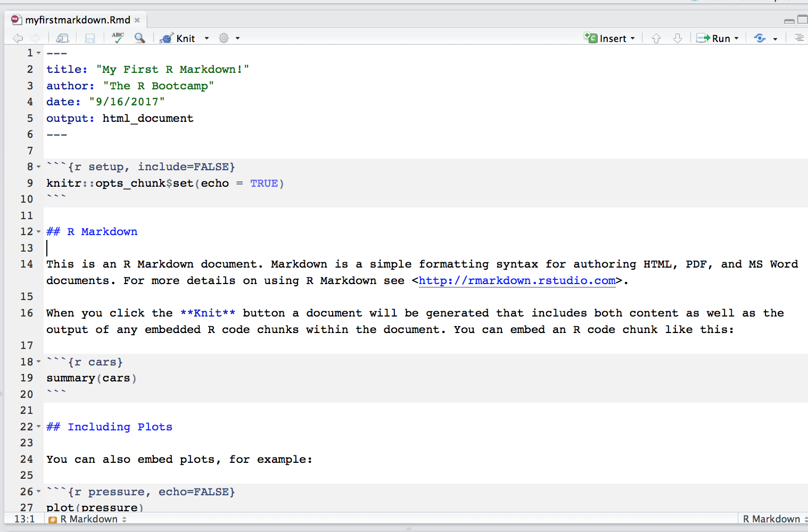Image resolution: width=808 pixels, height=532 pixels.
Task: Run the current line or selection
Action: 713,38
